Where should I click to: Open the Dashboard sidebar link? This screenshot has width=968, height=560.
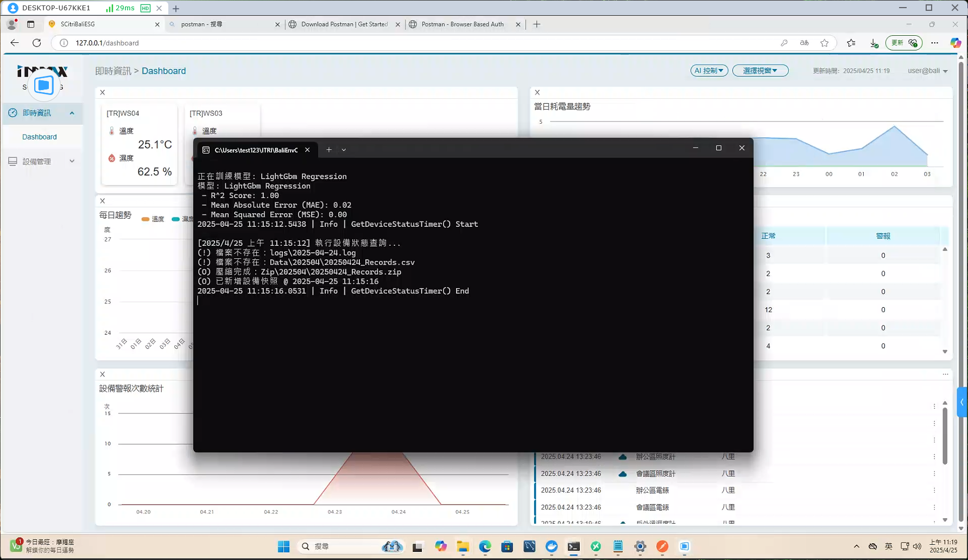point(40,137)
